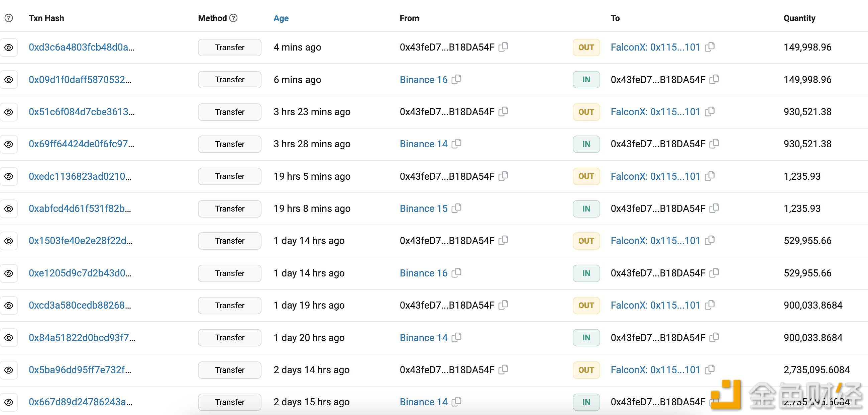Open Binance 14 link in 3 hrs 28 mins row

coord(424,144)
